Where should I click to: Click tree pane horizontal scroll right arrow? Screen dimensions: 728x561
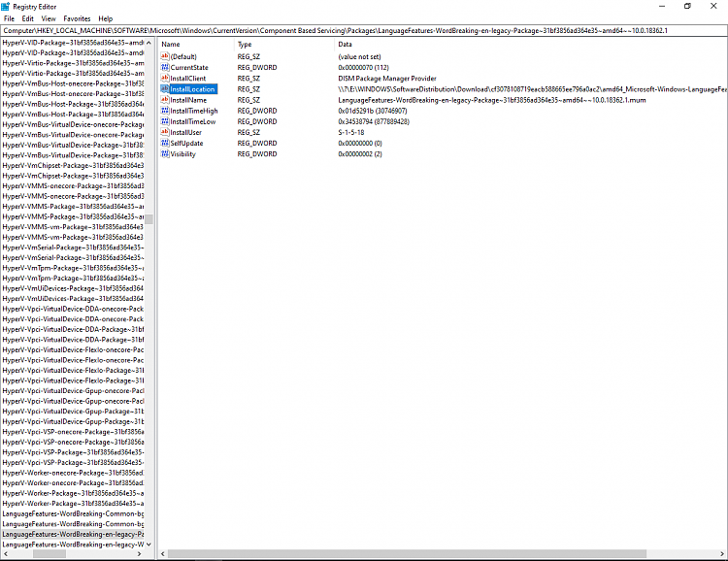[139, 553]
